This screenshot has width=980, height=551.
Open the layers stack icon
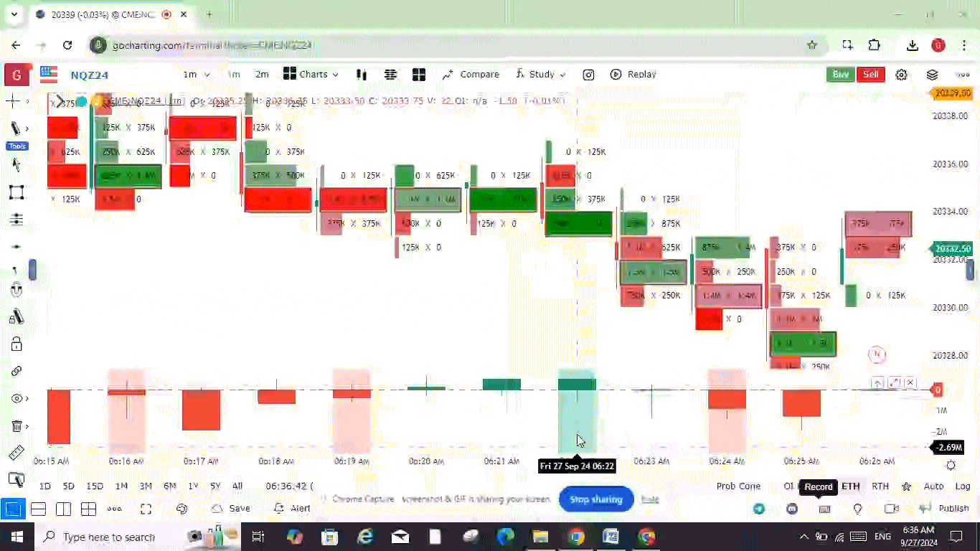(932, 75)
